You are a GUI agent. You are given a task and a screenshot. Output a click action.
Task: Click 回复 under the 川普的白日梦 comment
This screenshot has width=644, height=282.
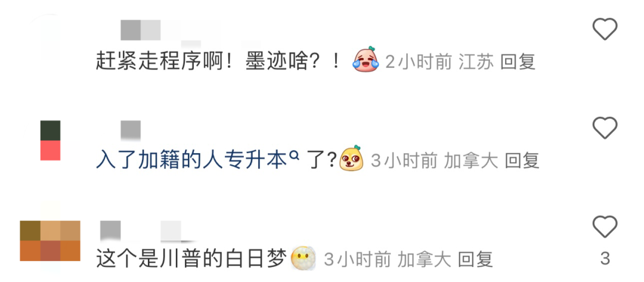(x=475, y=259)
